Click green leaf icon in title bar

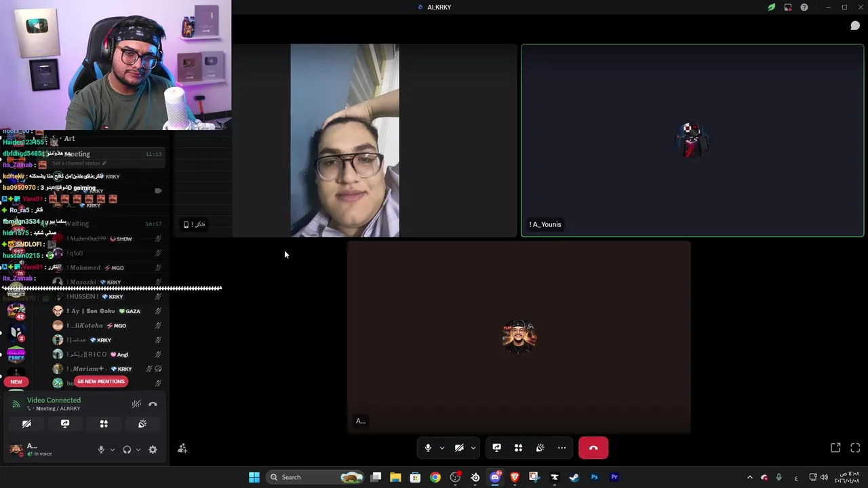click(x=771, y=7)
